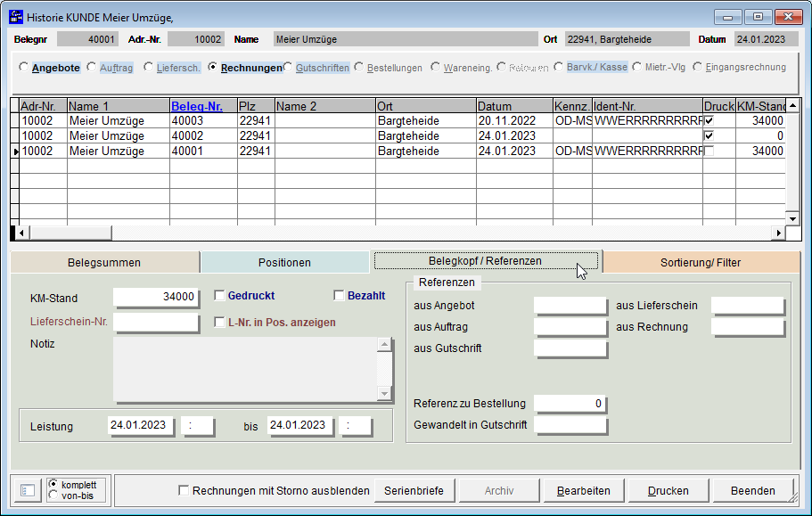Click the aus Angebot reference field
Viewport: 812px width, 516px height.
coord(570,306)
